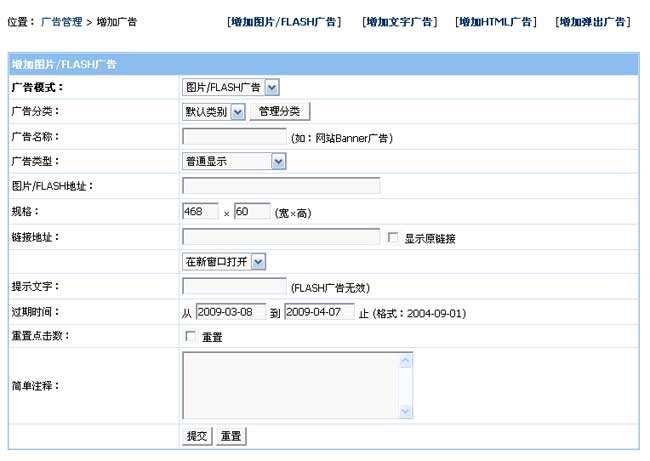Open the 增加弹出广告 link

593,21
